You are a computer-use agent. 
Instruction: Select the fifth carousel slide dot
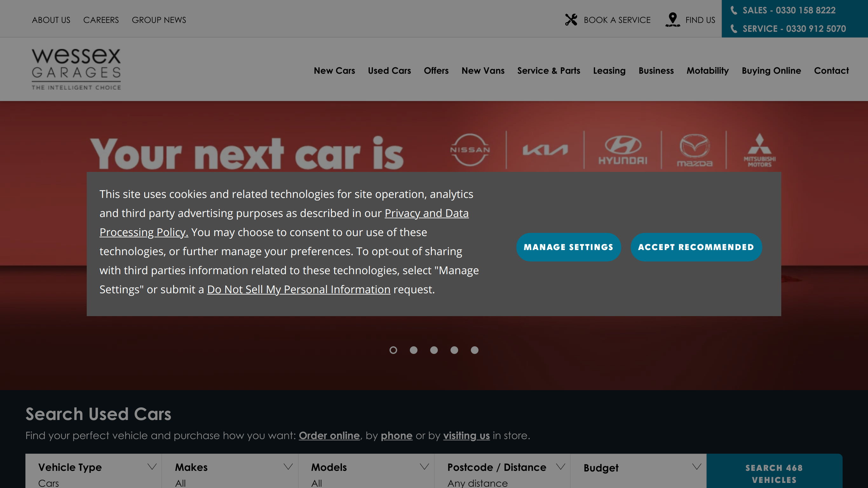click(474, 350)
